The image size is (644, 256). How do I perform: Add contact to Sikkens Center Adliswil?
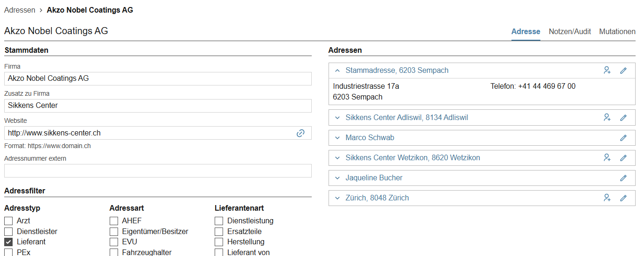point(607,118)
